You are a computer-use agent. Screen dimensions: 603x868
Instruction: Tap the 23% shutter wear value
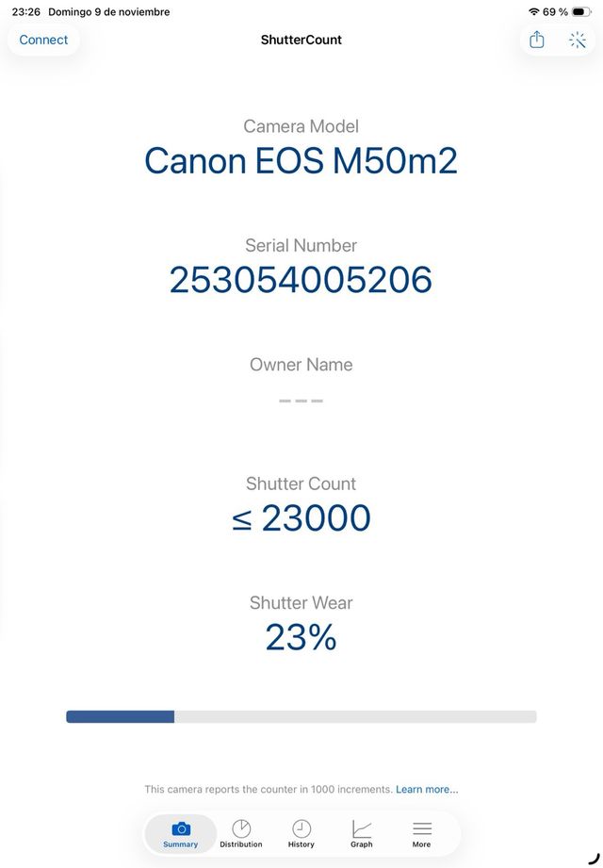pyautogui.click(x=301, y=638)
